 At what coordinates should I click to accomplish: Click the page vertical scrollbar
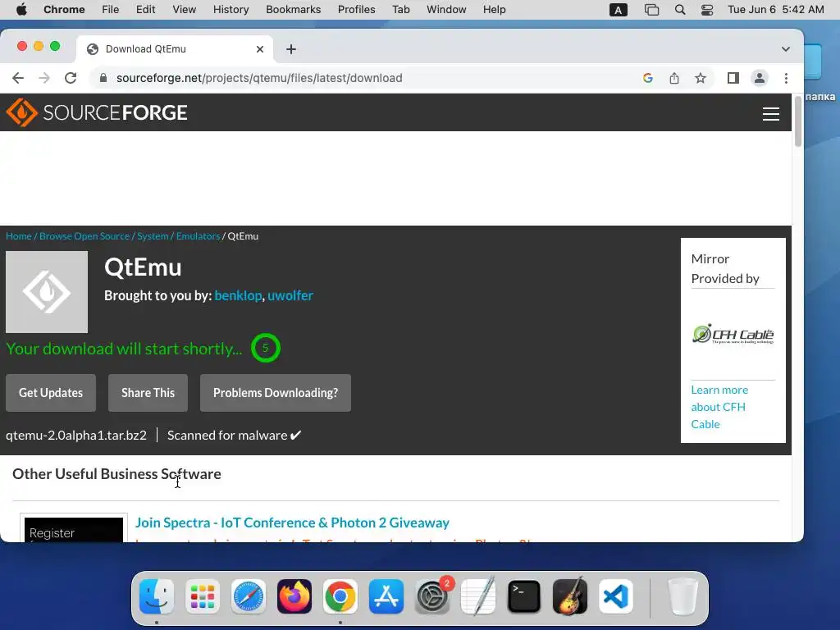click(x=797, y=122)
